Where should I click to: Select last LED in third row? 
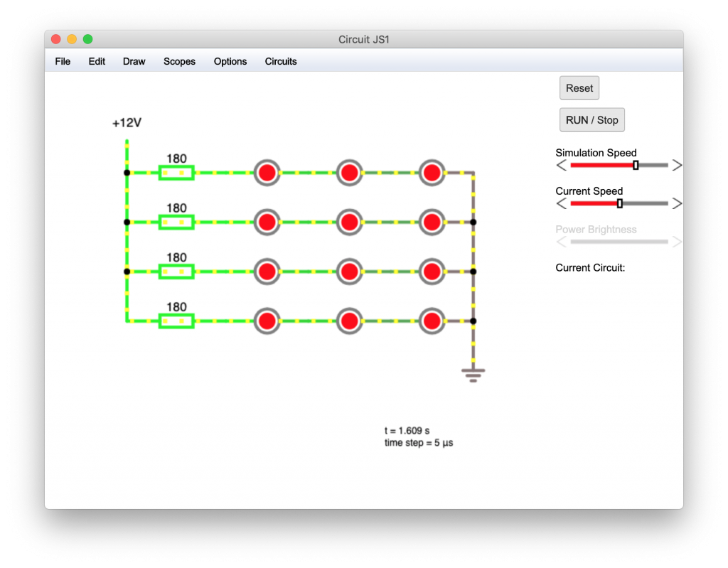coord(432,272)
